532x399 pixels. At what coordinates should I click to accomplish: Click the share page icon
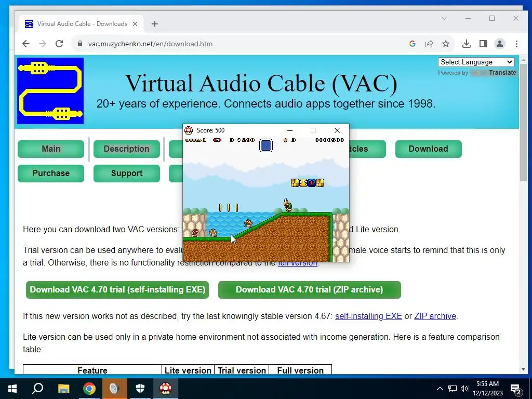point(429,44)
